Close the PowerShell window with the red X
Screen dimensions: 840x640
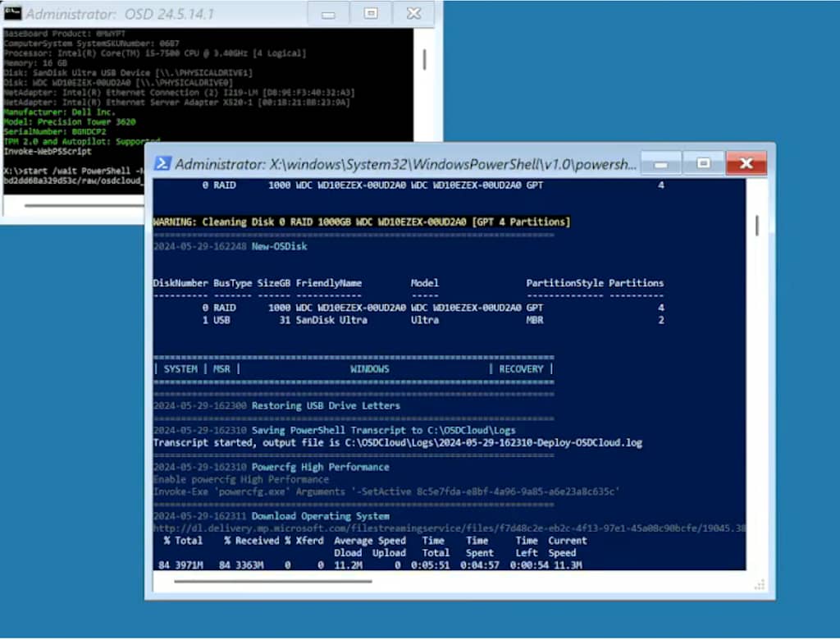746,163
